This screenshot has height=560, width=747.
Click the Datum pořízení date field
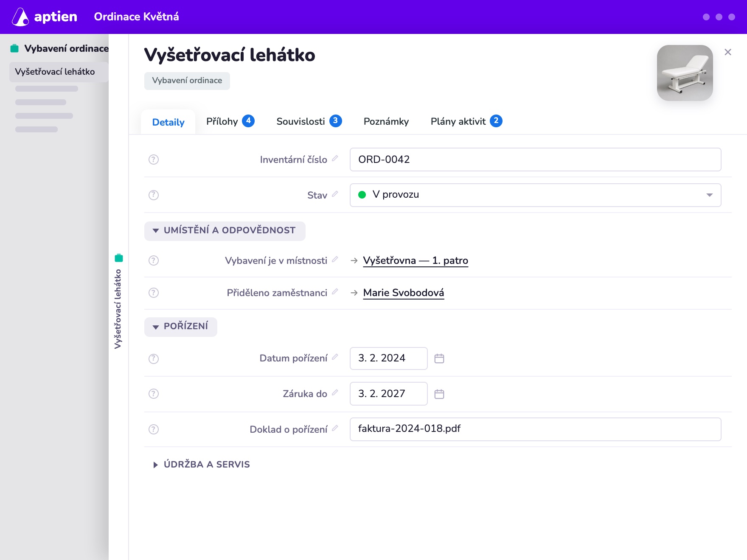(x=388, y=358)
